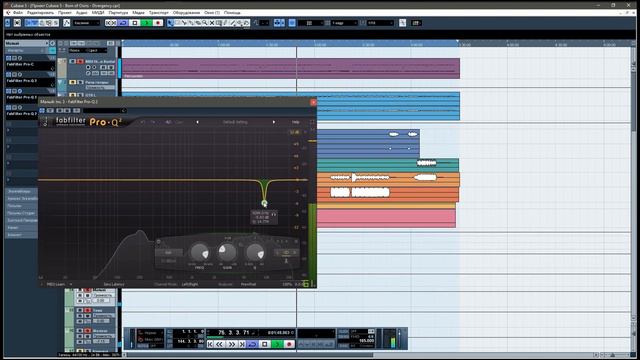Click the Record button in top toolbar

[158, 23]
